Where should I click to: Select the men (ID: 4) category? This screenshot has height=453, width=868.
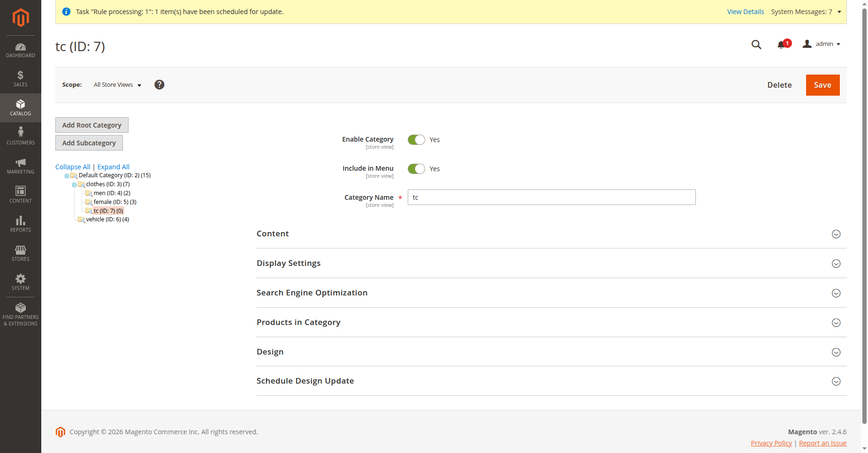(112, 193)
